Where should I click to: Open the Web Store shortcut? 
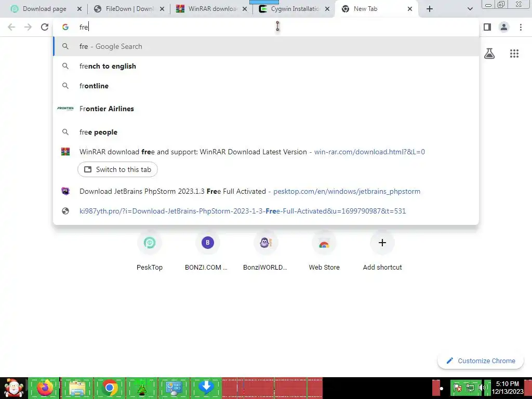(x=324, y=251)
